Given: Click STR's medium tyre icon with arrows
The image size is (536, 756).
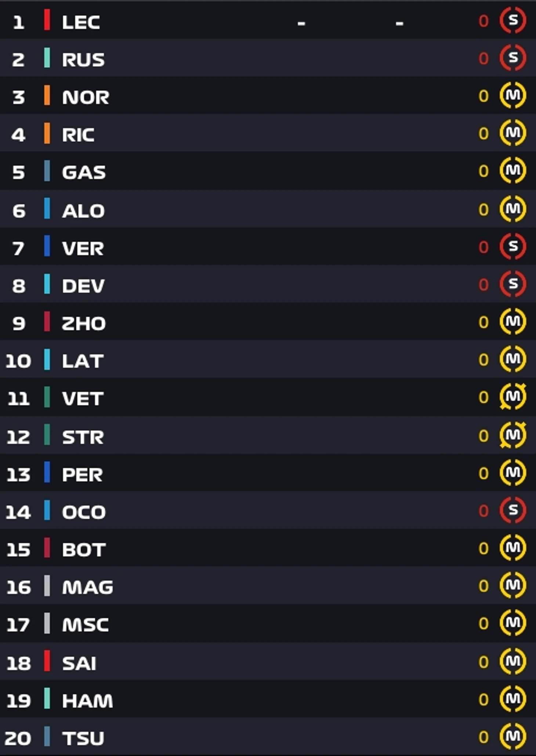Looking at the screenshot, I should tap(513, 435).
